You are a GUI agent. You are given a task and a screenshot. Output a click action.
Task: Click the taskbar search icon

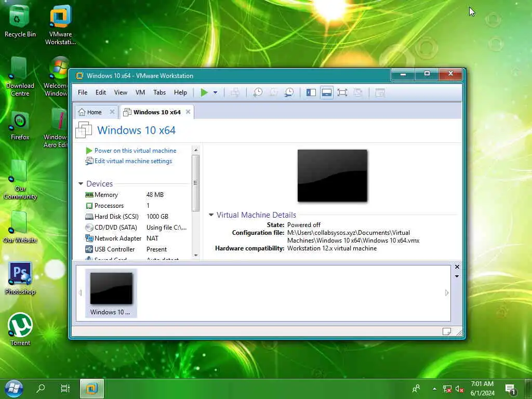41,388
